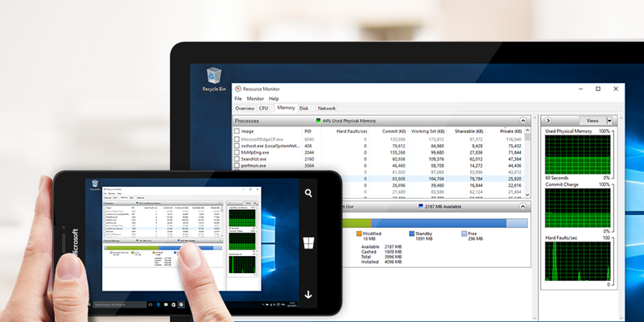
Task: Open the Recycle Bin on the monitor desktop
Action: tap(214, 79)
